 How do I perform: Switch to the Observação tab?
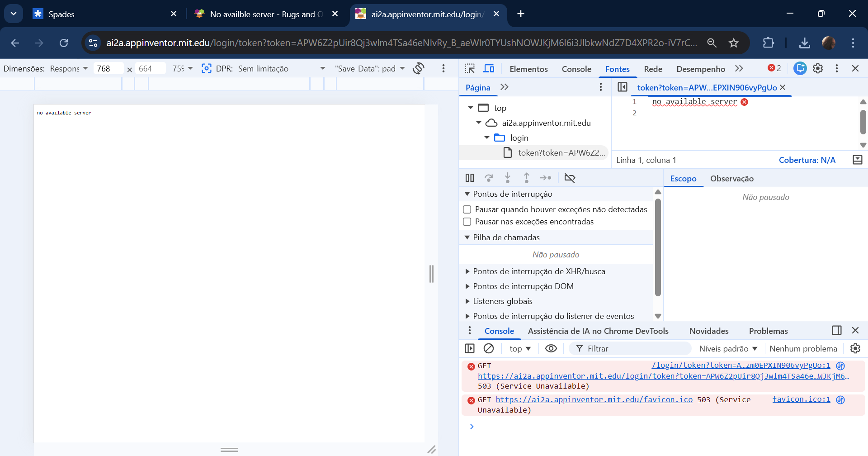tap(731, 179)
